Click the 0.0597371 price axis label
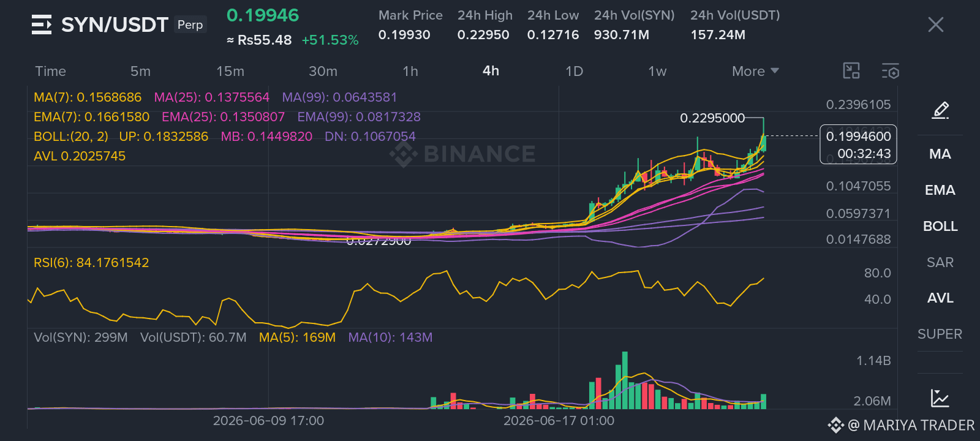Image resolution: width=980 pixels, height=441 pixels. click(x=858, y=214)
